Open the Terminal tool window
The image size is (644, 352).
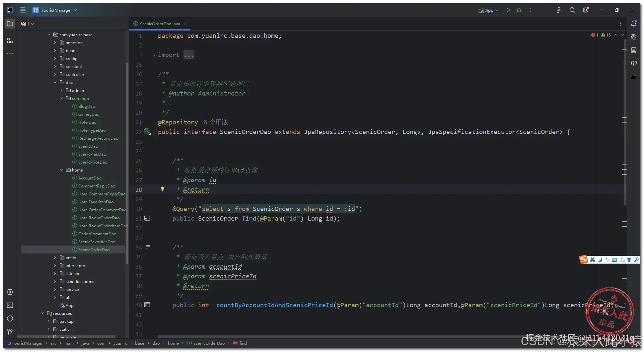[x=10, y=305]
